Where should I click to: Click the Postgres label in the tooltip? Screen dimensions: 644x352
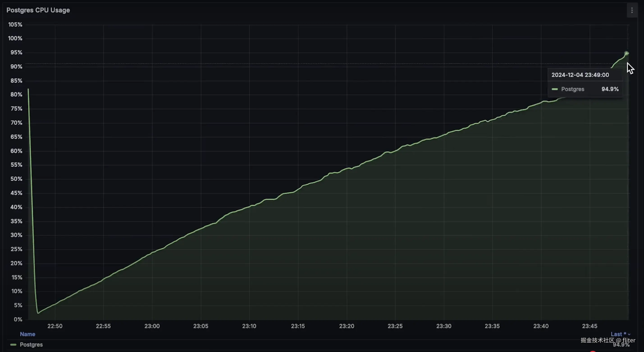[x=573, y=89]
